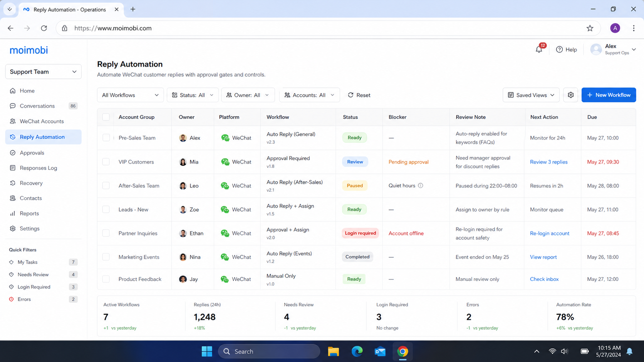
Task: Click Ethan's avatar in Partner Inquiries row
Action: tap(183, 233)
